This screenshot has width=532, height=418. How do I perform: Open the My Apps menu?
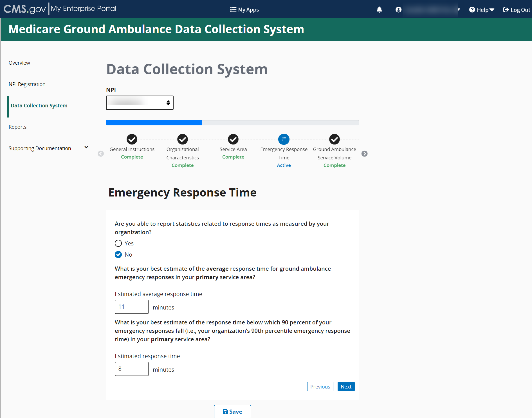point(244,10)
